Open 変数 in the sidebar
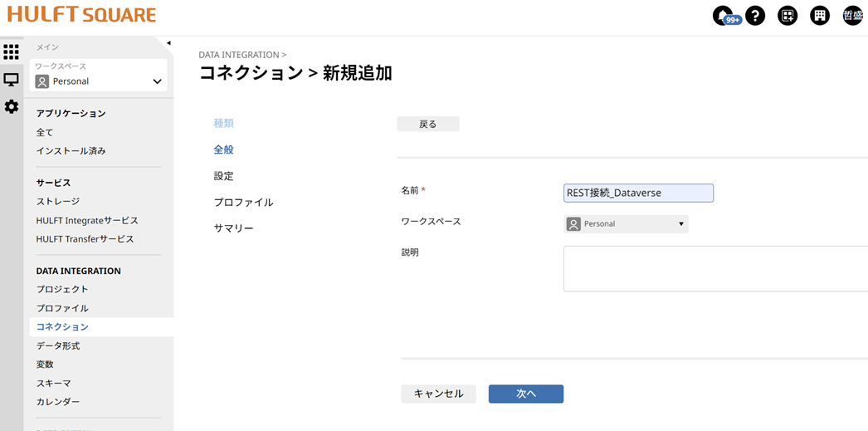The width and height of the screenshot is (868, 431). point(45,365)
